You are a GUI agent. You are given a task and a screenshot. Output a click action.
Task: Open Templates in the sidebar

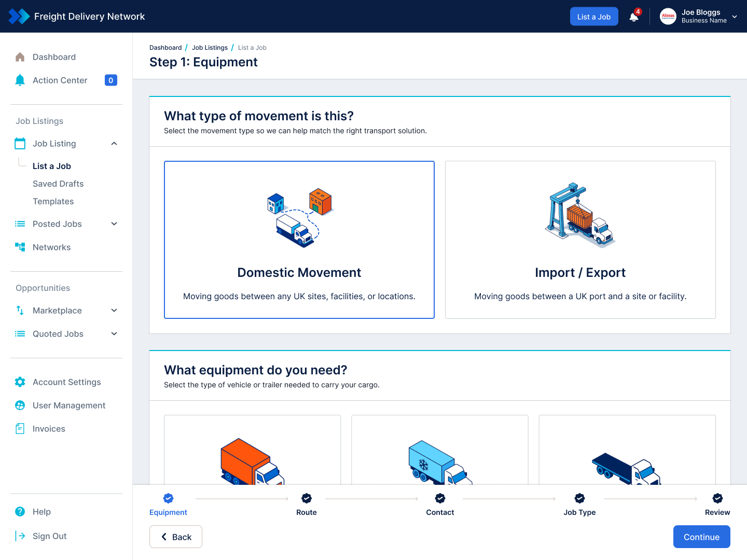[x=53, y=201]
